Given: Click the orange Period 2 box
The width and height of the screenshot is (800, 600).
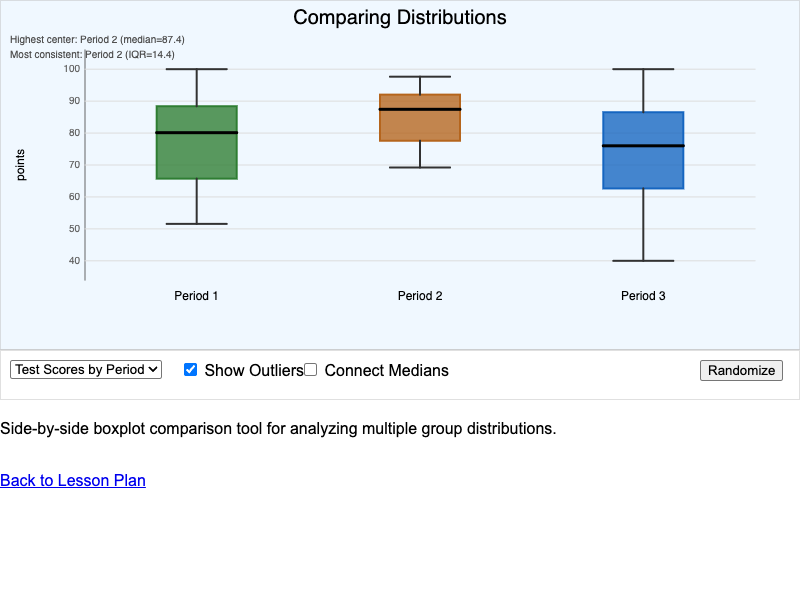Looking at the screenshot, I should tap(420, 115).
